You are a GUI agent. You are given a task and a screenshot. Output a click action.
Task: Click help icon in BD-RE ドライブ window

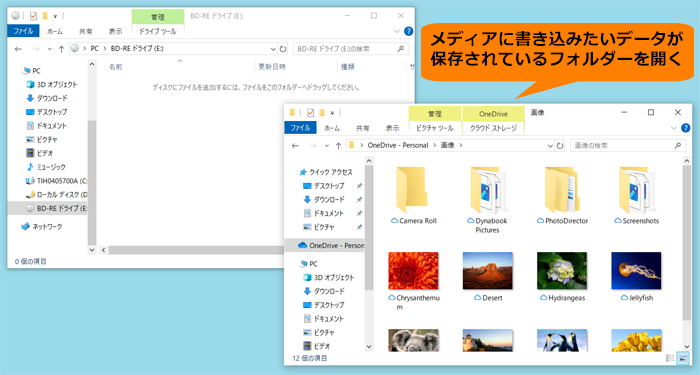pos(408,31)
